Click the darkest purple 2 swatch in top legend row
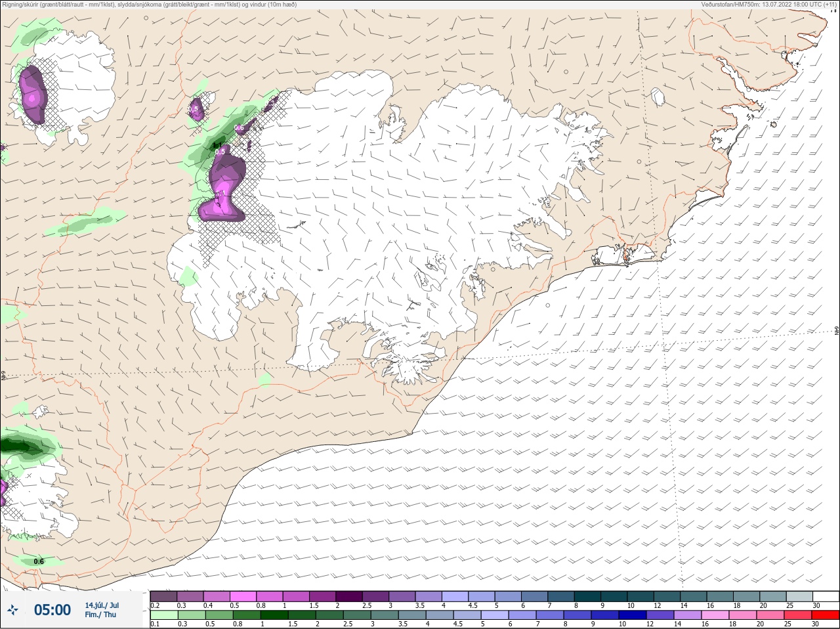Screen dimensions: 840x629 coord(350,596)
